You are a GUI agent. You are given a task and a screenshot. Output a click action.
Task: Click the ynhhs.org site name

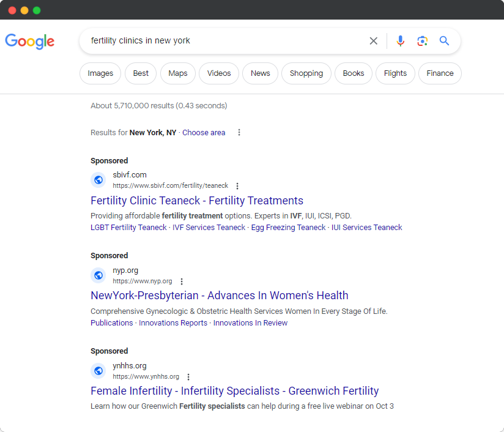[130, 366]
